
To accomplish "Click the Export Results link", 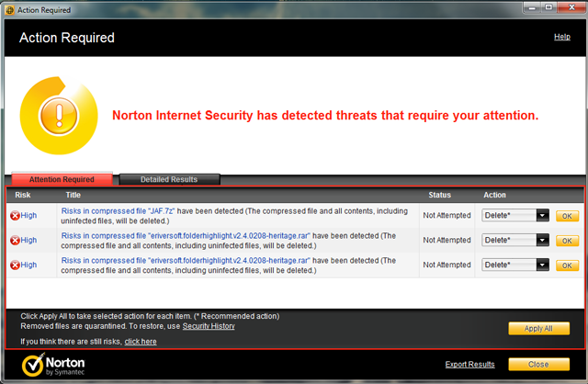I will click(469, 364).
